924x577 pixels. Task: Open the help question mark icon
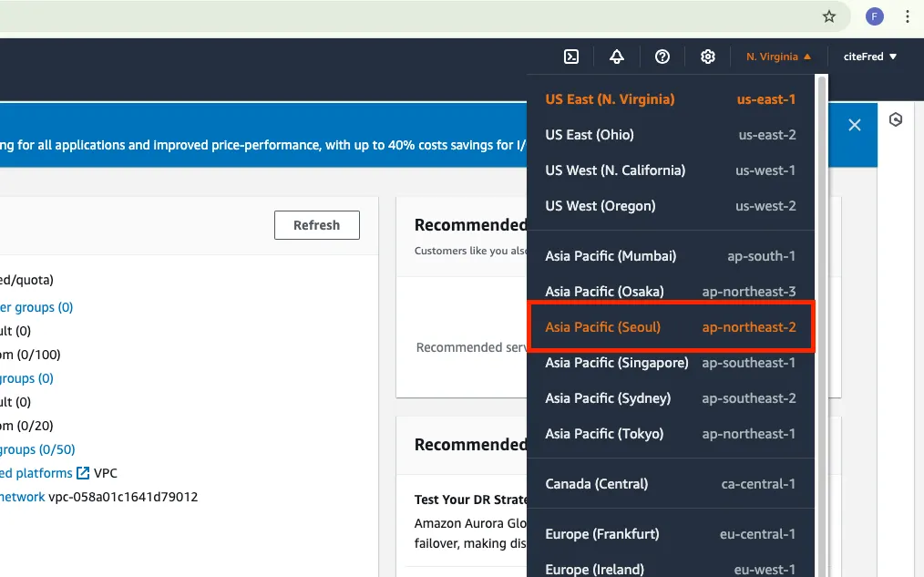coord(662,57)
